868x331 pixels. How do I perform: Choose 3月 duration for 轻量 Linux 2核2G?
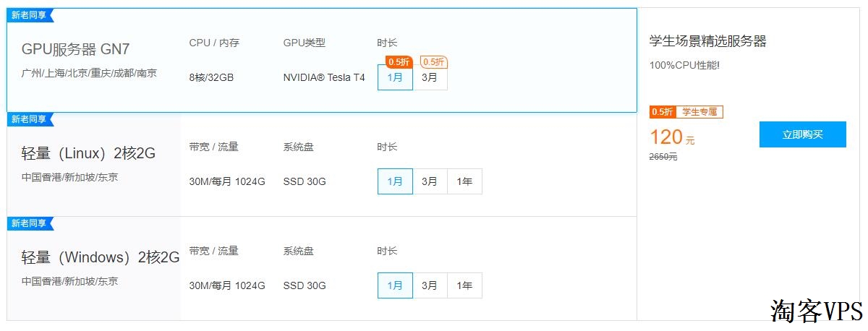pos(430,181)
